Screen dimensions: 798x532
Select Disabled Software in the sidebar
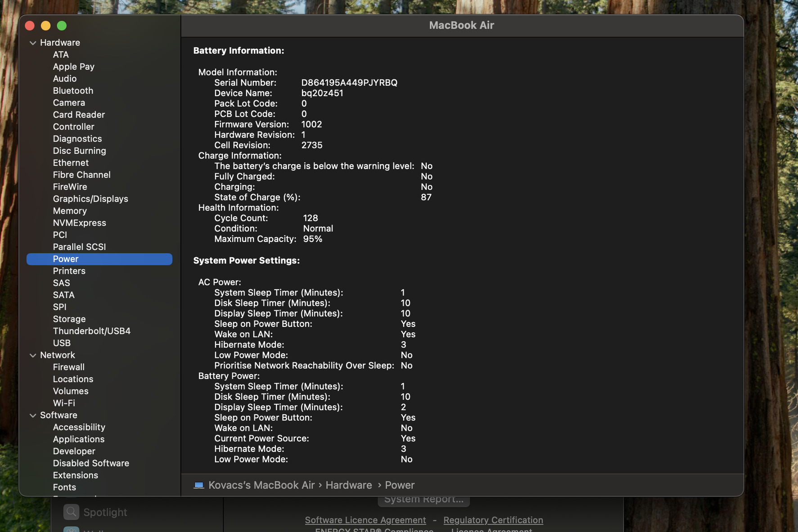[x=91, y=463]
